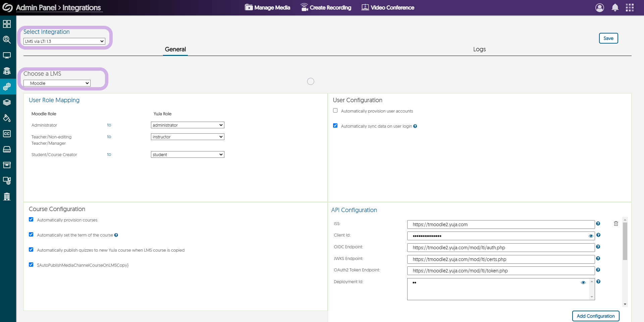
Task: Click the notifications bell icon
Action: point(615,8)
